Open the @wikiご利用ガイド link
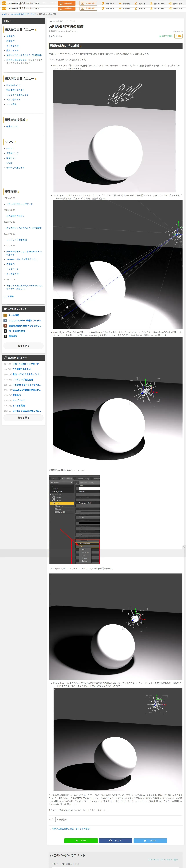 click(x=15, y=168)
